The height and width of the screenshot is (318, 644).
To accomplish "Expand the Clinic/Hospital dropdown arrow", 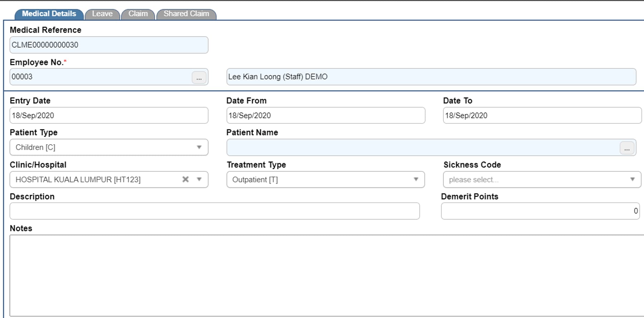I will coord(199,179).
